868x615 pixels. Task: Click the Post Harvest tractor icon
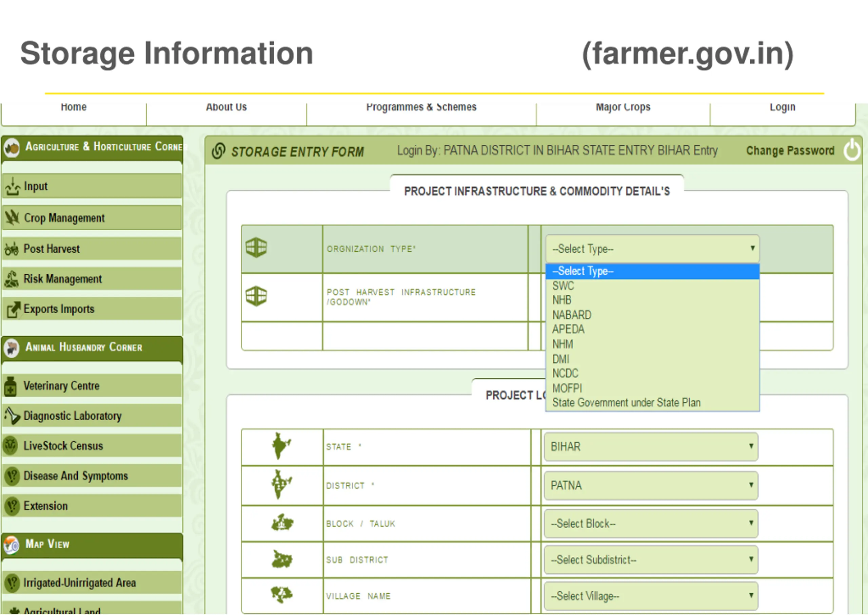click(x=12, y=249)
